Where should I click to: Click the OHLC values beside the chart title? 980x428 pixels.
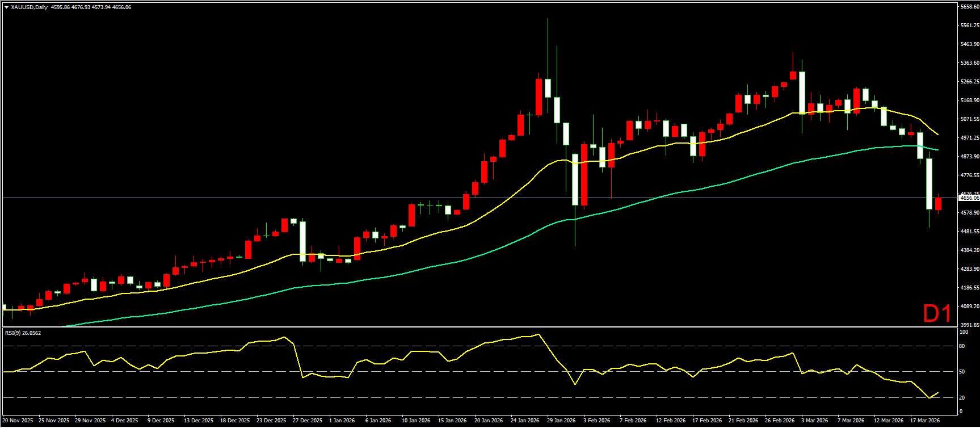click(91, 7)
